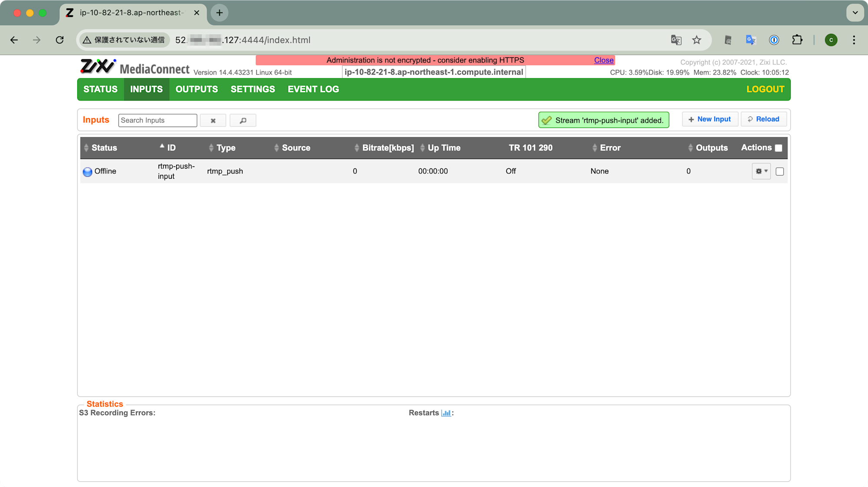Viewport: 868px width, 487px height.
Task: Clear search with the X icon button
Action: [x=213, y=120]
